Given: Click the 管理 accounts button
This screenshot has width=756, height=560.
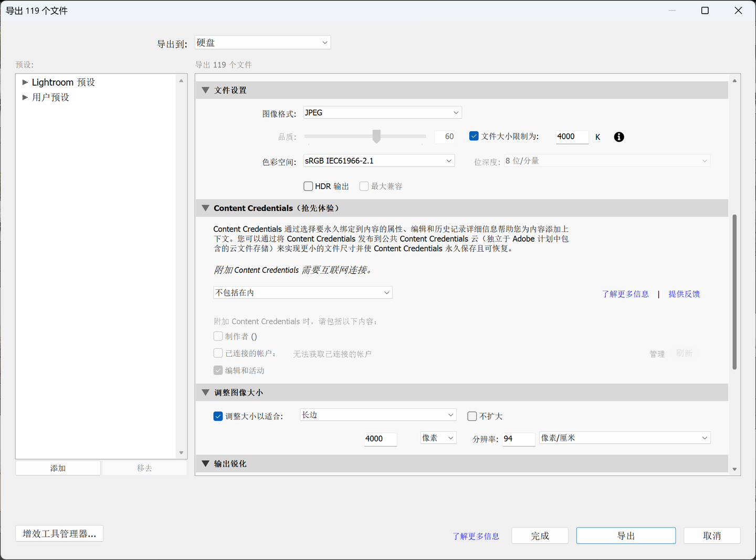Looking at the screenshot, I should [657, 354].
